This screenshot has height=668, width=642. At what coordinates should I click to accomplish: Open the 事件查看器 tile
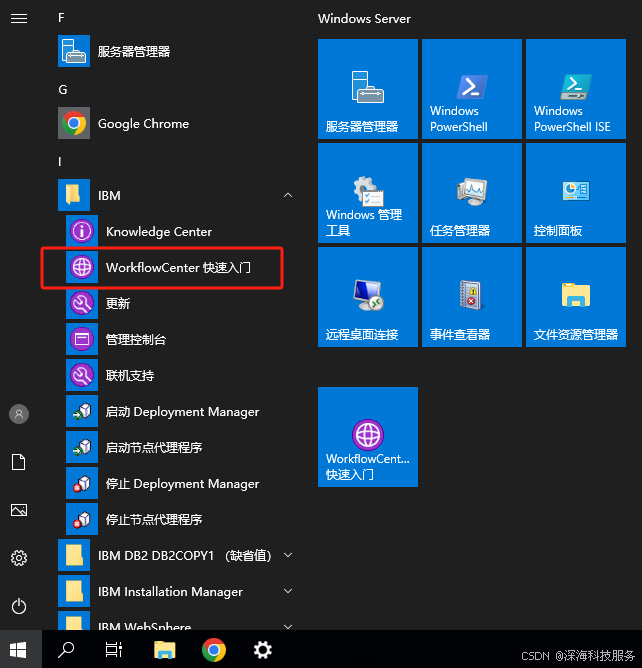(472, 297)
